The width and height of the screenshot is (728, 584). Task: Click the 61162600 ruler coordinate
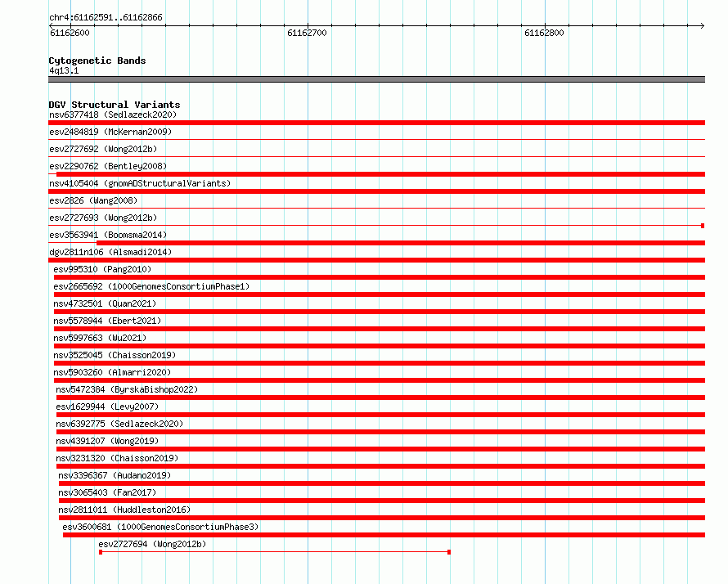coord(70,33)
